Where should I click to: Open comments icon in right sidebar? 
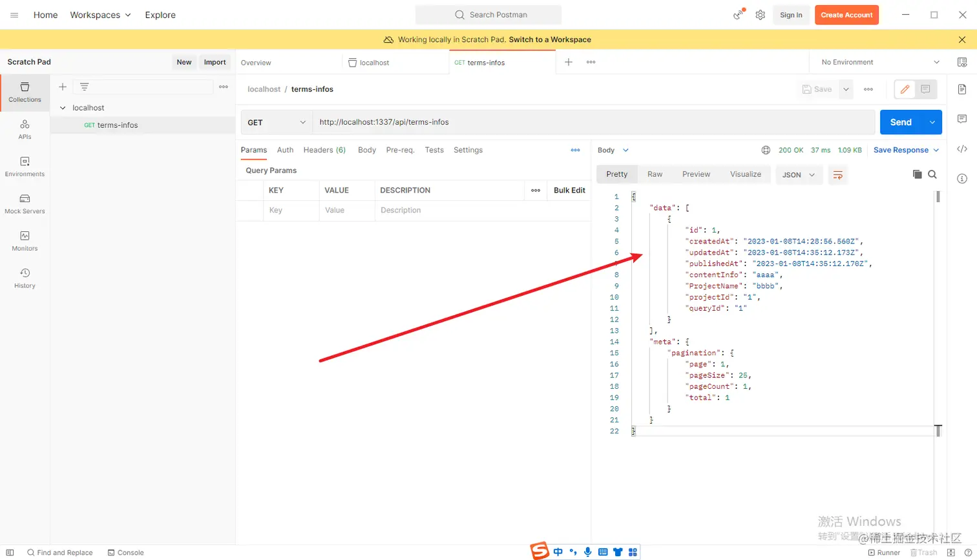962,119
